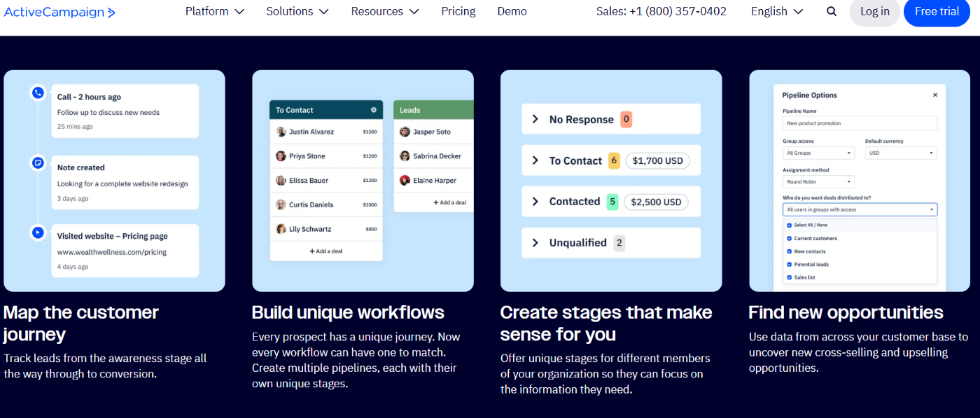Click the Log in button
The width and height of the screenshot is (980, 418).
pyautogui.click(x=875, y=11)
